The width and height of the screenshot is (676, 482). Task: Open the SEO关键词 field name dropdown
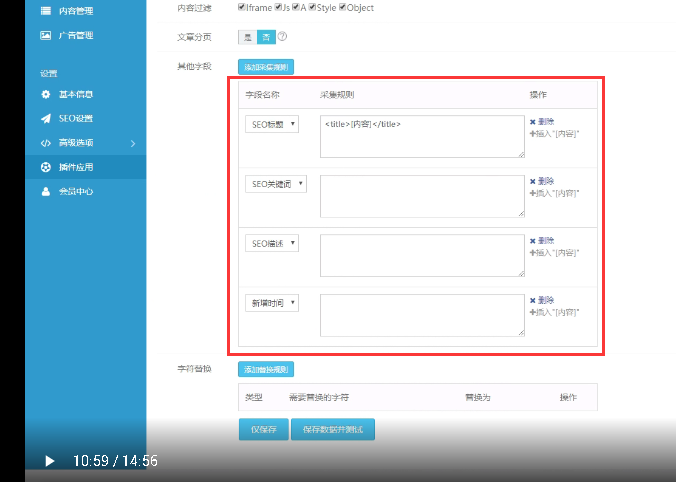coord(276,184)
